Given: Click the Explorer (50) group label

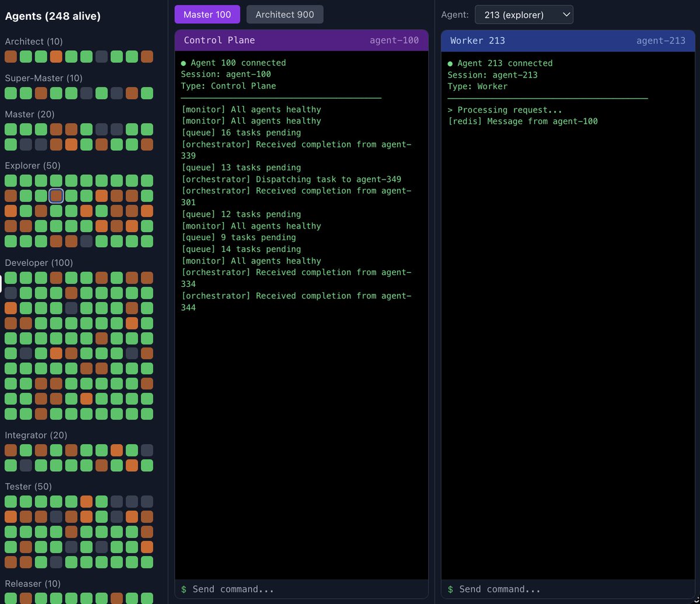Looking at the screenshot, I should point(32,166).
